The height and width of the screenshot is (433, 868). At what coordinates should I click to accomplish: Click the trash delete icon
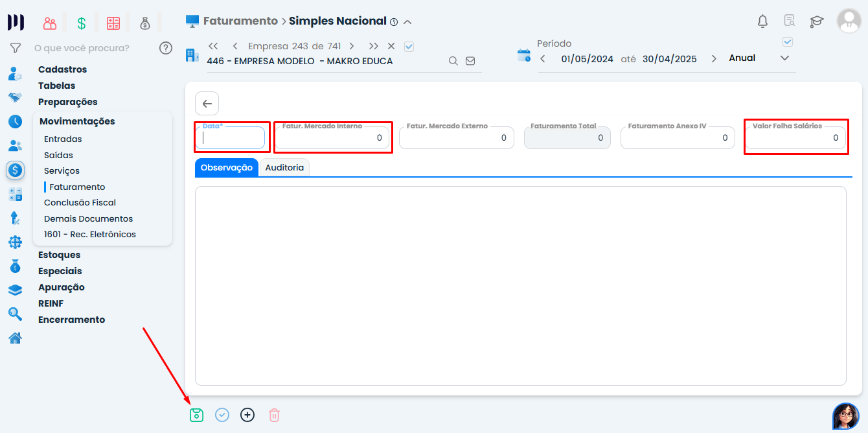[x=274, y=415]
